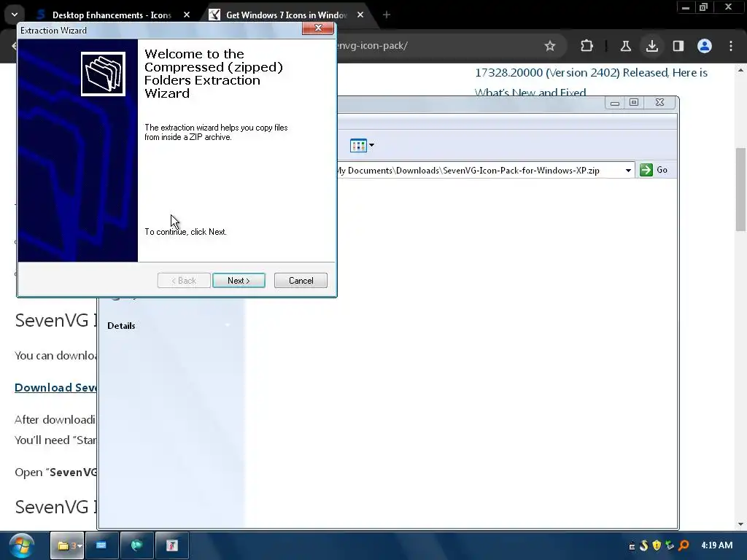This screenshot has width=747, height=560.
Task: Maximize the Explorer zip window
Action: [x=634, y=102]
